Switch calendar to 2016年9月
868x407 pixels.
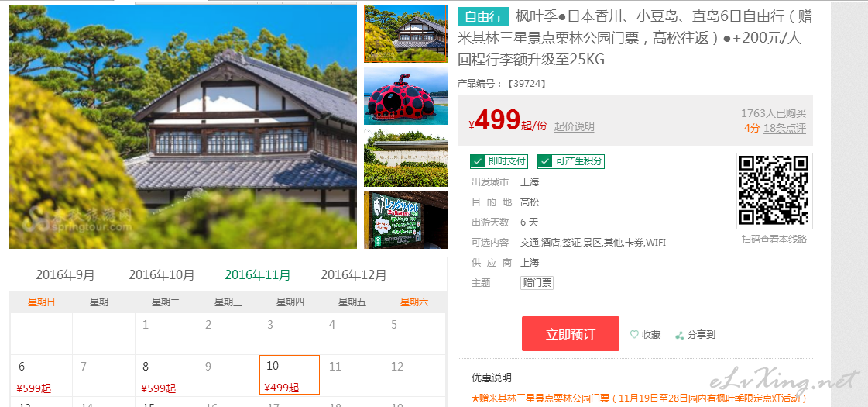pyautogui.click(x=65, y=274)
